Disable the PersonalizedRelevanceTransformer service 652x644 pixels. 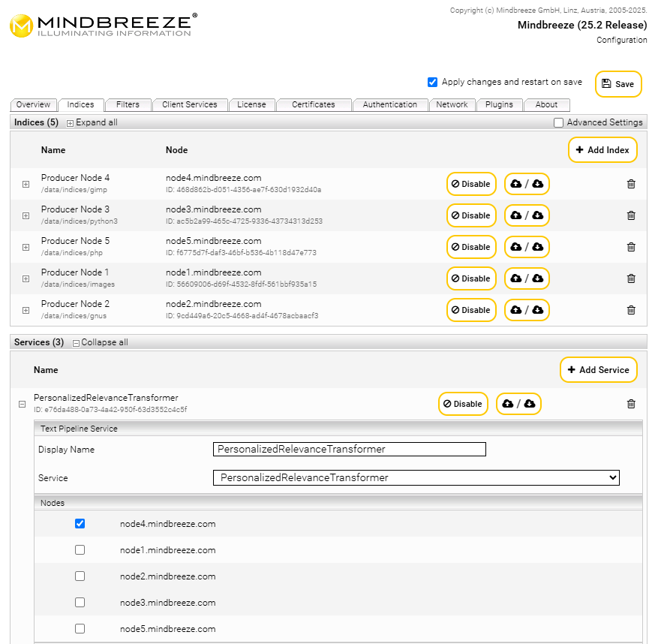pos(463,404)
